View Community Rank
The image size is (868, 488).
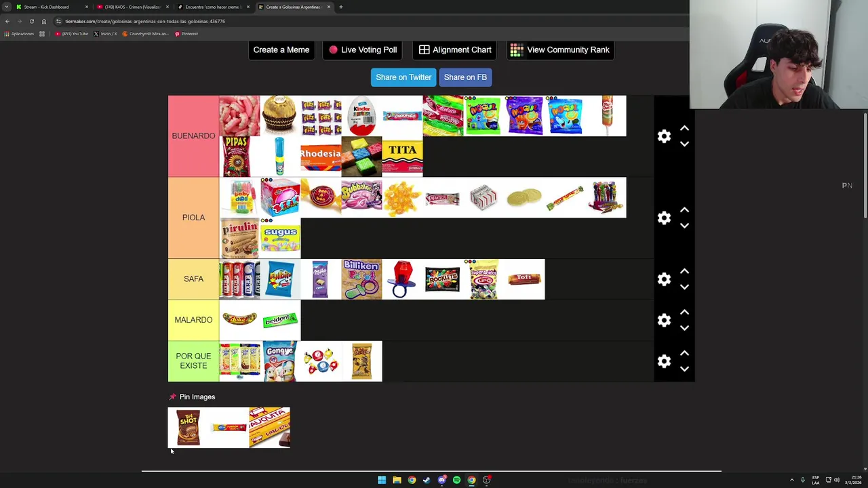560,49
